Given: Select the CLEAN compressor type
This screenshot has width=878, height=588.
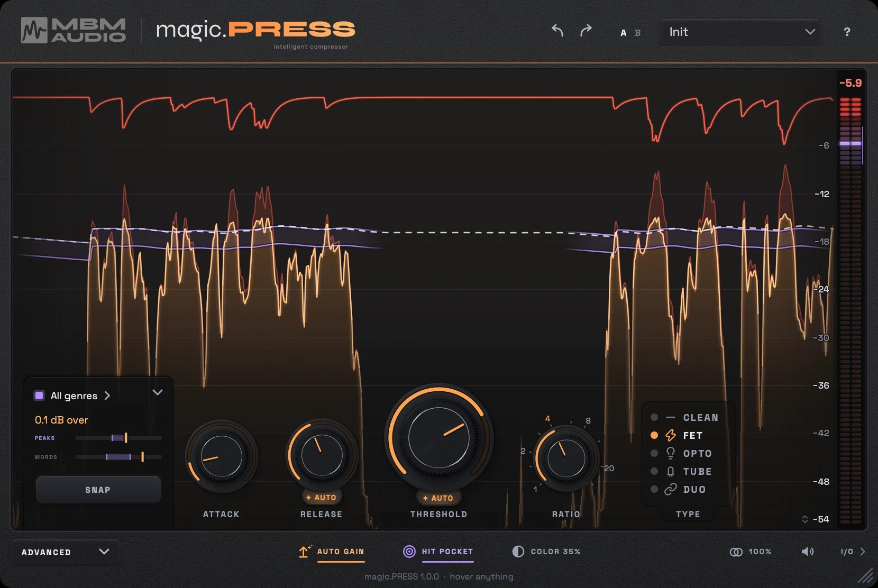Looking at the screenshot, I should (x=685, y=417).
